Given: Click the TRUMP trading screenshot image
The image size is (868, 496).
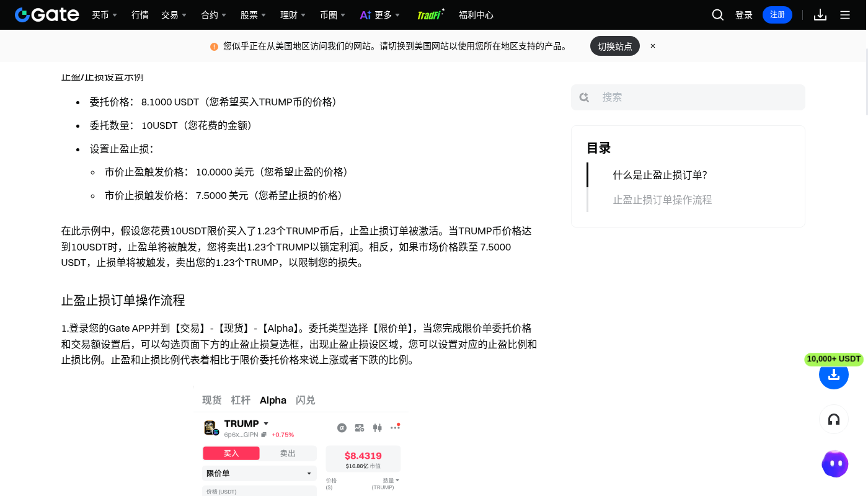Looking at the screenshot, I should [301, 441].
